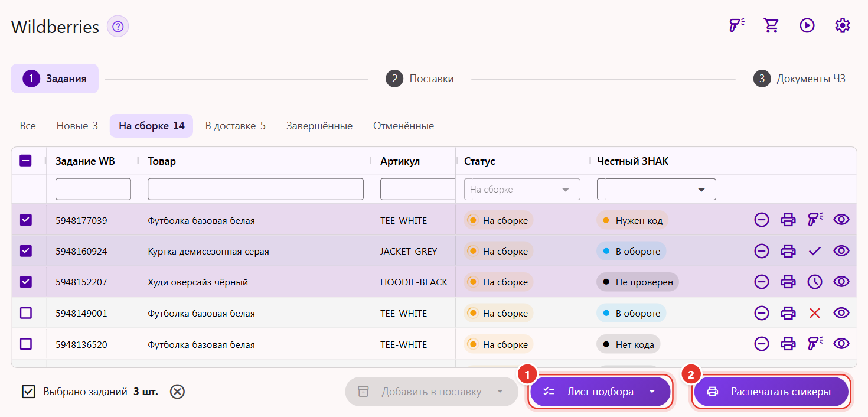Go to step 3 Документы ЧЗ

(x=800, y=79)
